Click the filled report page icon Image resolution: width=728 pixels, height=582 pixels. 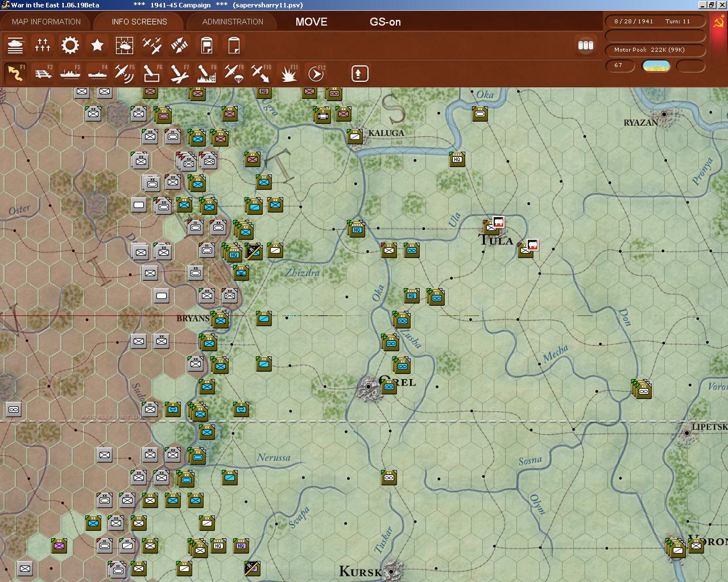(206, 45)
